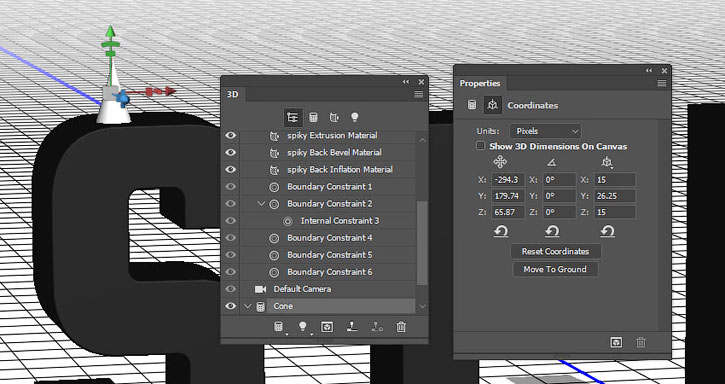Image resolution: width=725 pixels, height=384 pixels.
Task: Filter by materials in 3D panel
Action: click(x=334, y=118)
